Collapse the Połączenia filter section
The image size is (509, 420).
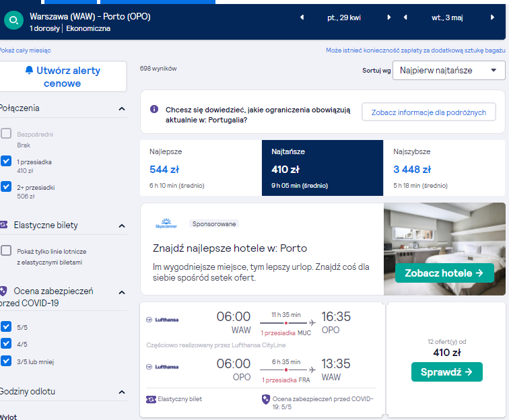click(122, 109)
